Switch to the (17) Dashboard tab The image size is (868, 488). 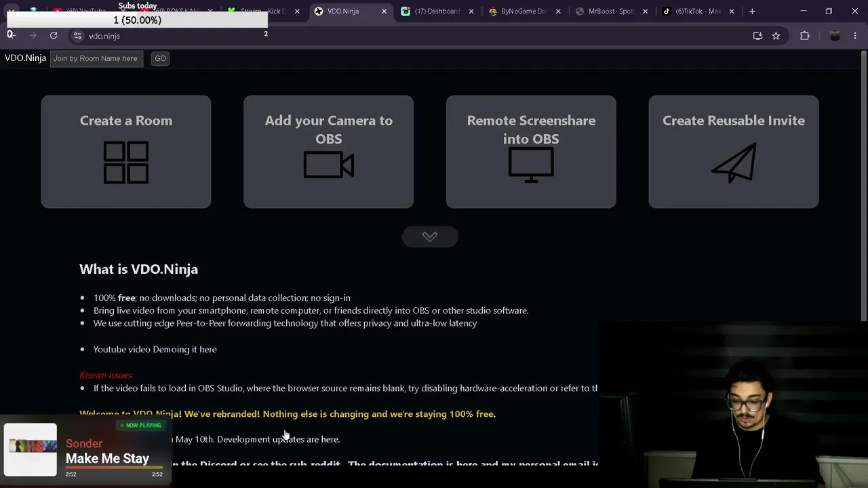click(437, 12)
